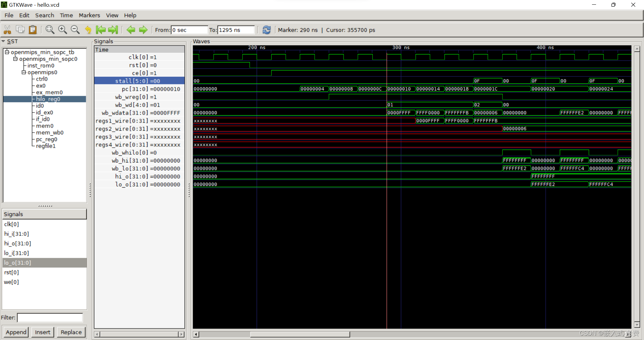
Task: Click the GTKWave application icon in title bar
Action: click(x=4, y=5)
